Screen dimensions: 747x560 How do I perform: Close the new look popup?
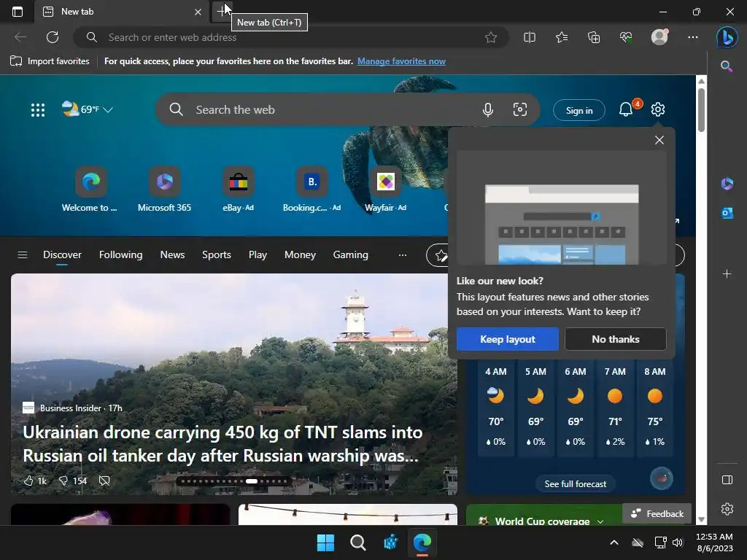tap(659, 140)
